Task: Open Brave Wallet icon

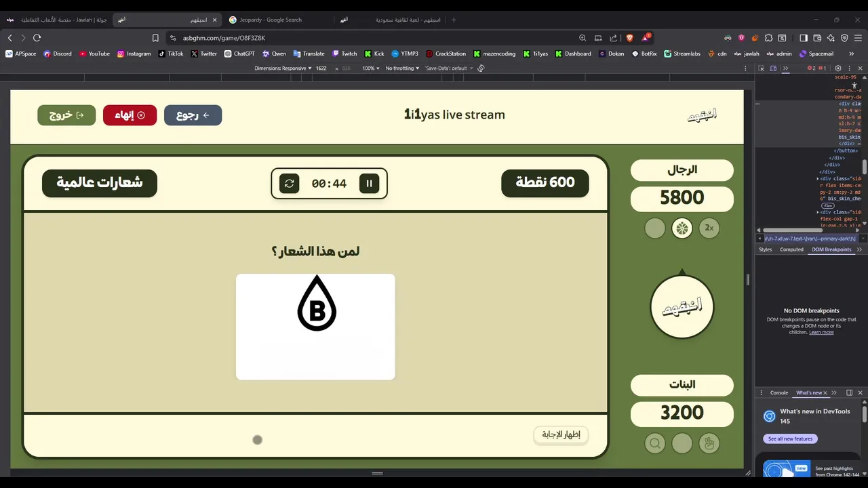Action: click(817, 38)
